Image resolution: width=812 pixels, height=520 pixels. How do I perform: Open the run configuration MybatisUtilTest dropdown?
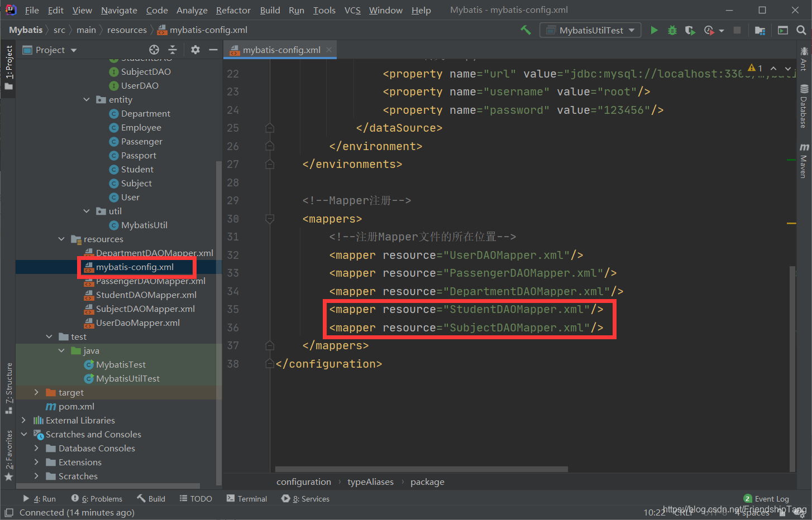pyautogui.click(x=590, y=30)
